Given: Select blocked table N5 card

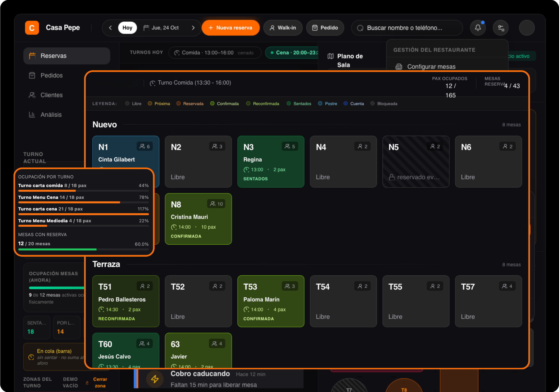Looking at the screenshot, I should [416, 162].
